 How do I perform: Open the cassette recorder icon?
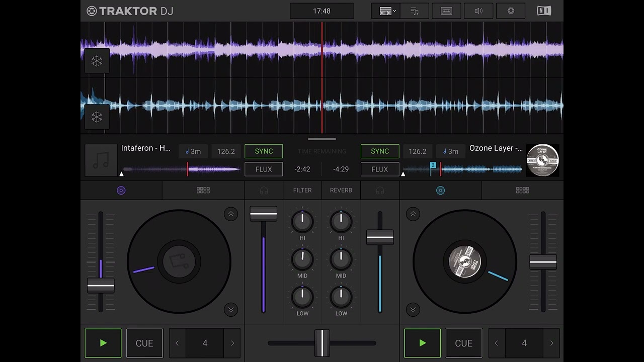click(x=446, y=11)
